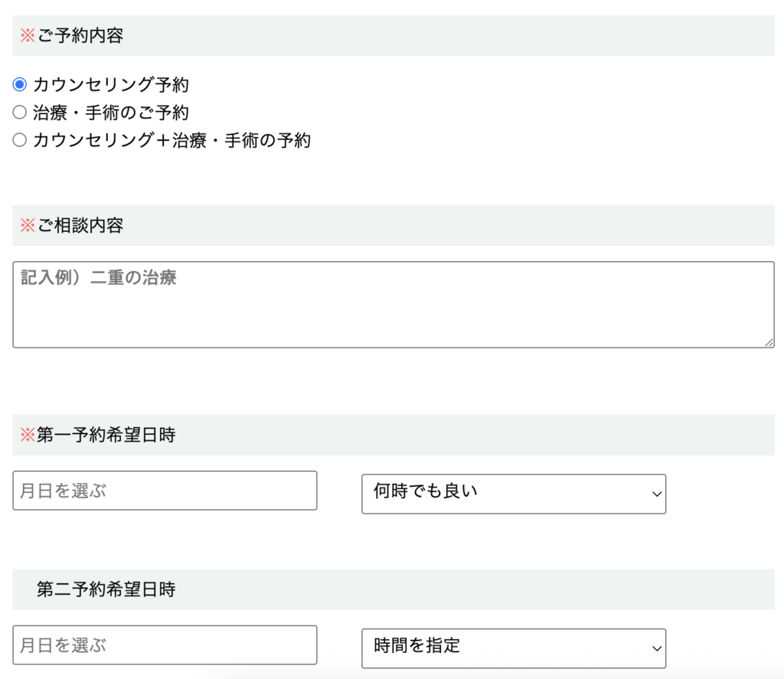Click the textarea resize grip
The height and width of the screenshot is (679, 784).
click(769, 344)
